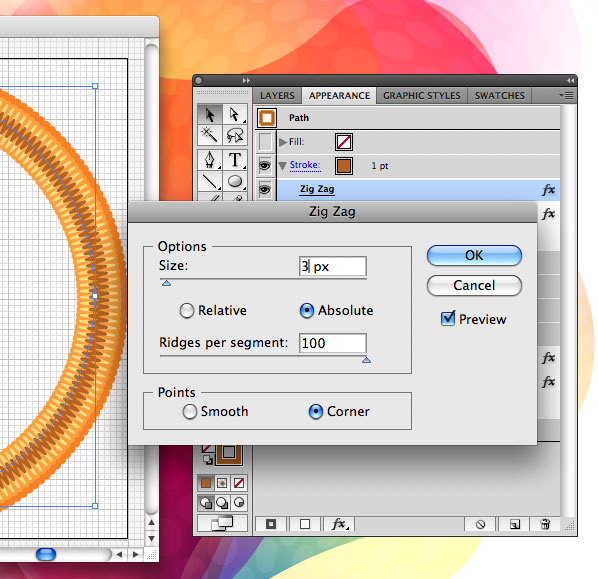Activate the Type tool
The image size is (598, 579).
point(235,160)
